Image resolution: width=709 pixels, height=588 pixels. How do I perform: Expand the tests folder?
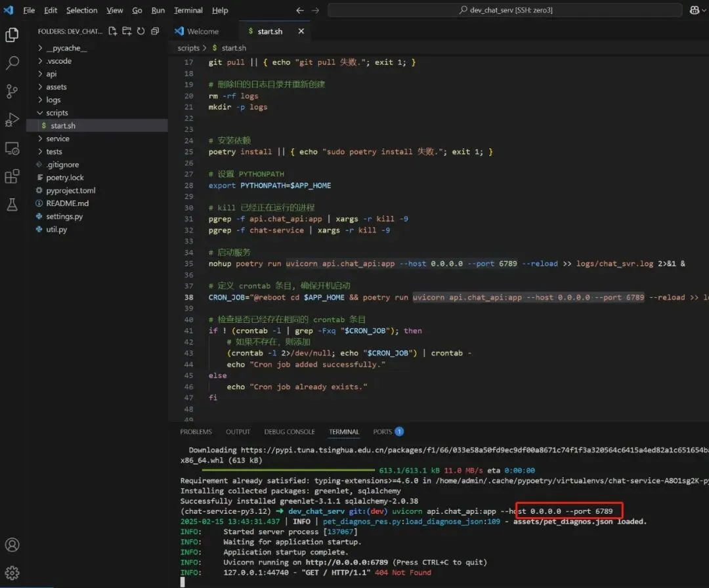pyautogui.click(x=97, y=152)
